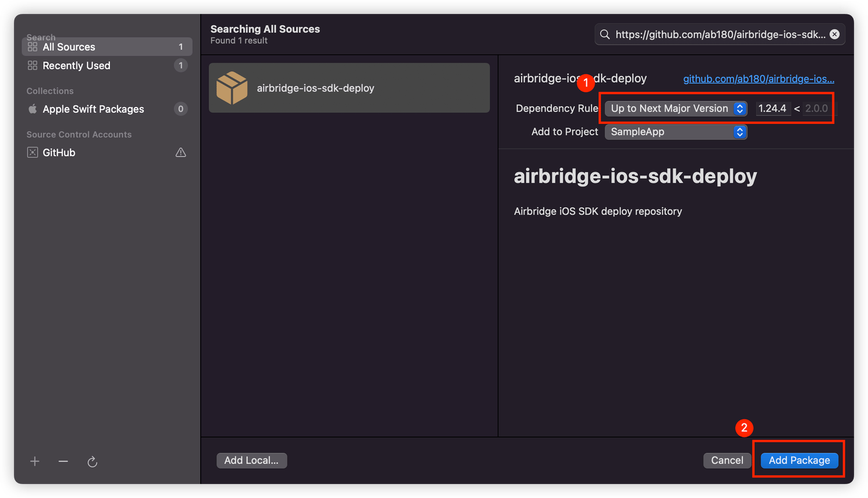This screenshot has height=498, width=868.
Task: Click the plus icon to add a collection
Action: pos(35,462)
